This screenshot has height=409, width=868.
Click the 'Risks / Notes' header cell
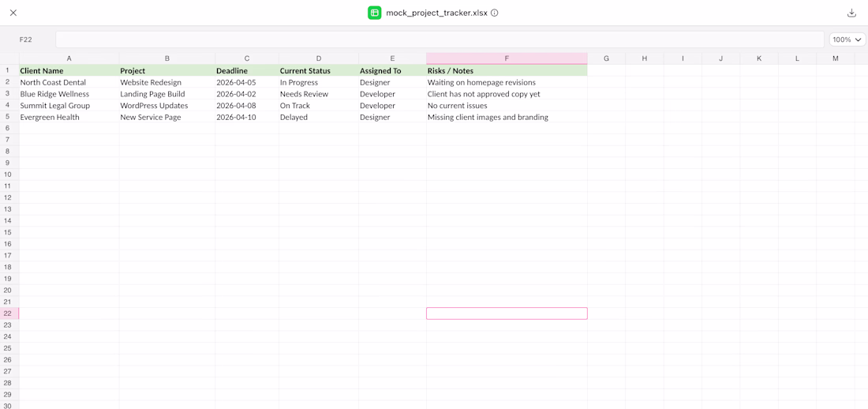point(507,70)
